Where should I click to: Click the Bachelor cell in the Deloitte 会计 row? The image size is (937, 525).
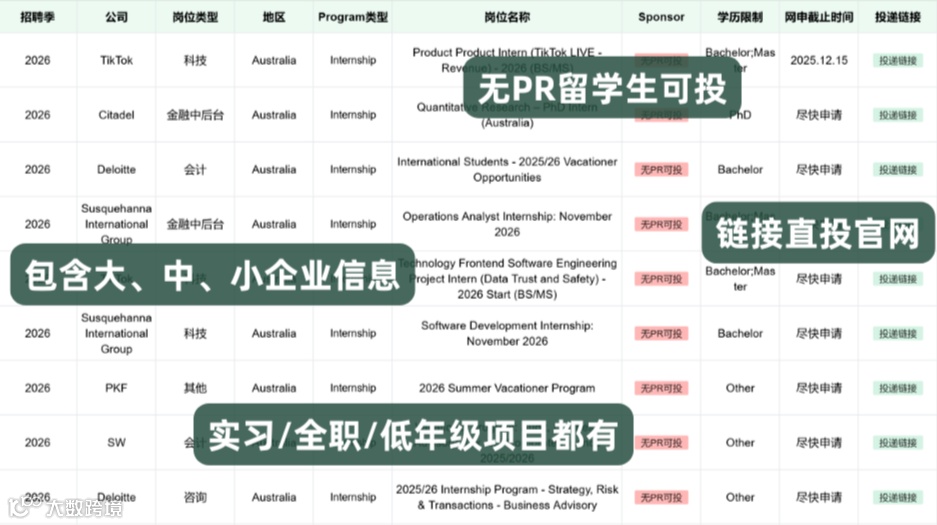click(740, 170)
